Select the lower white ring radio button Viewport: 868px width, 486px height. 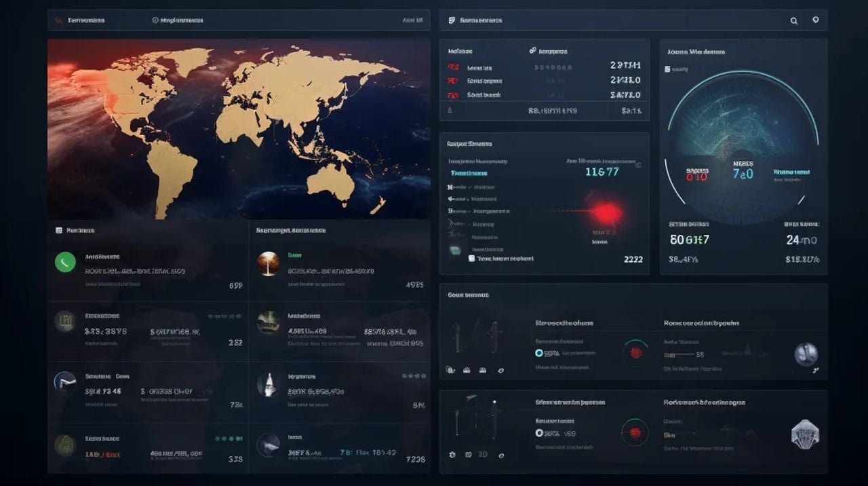539,433
